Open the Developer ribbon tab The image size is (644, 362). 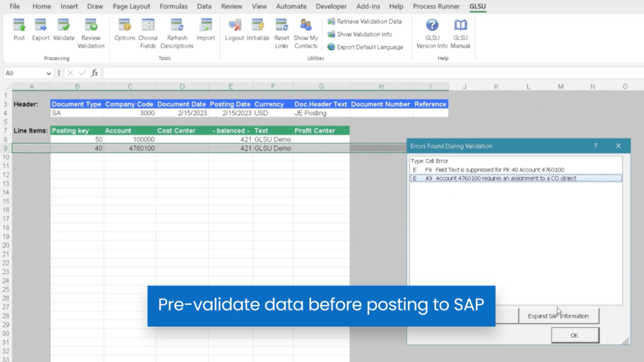click(x=333, y=6)
